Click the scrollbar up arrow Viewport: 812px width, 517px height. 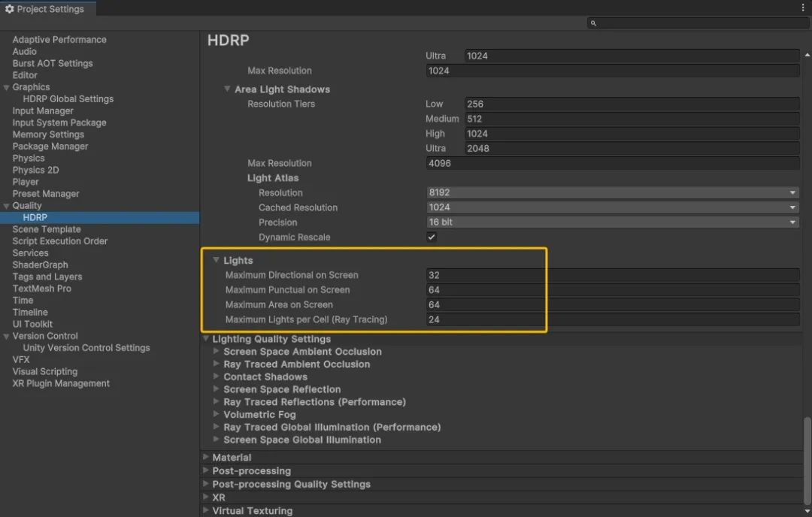(x=807, y=55)
